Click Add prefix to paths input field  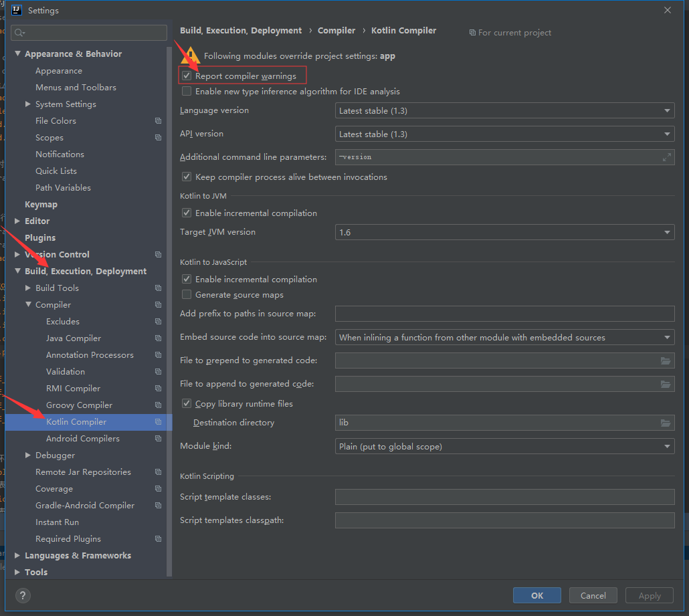504,314
